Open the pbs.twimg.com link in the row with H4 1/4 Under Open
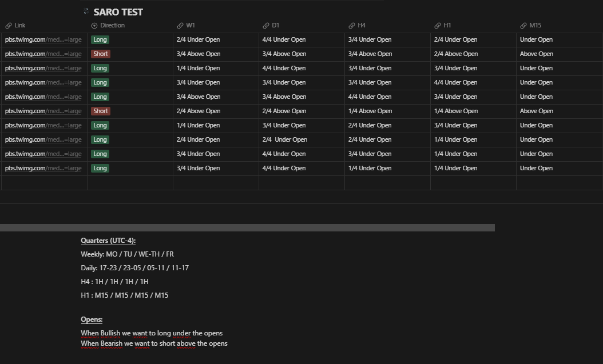Screen dimensions: 603x364 [43, 168]
